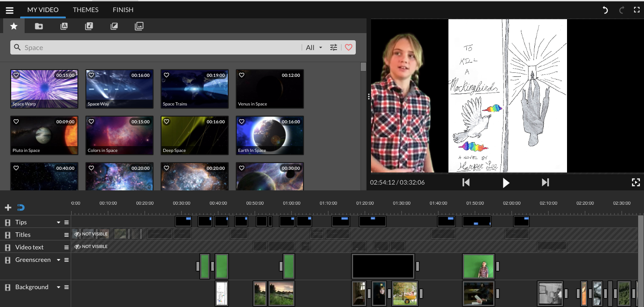Viewport: 644px width, 307px height.
Task: Select the Deep Space thumbnail
Action: tap(195, 135)
